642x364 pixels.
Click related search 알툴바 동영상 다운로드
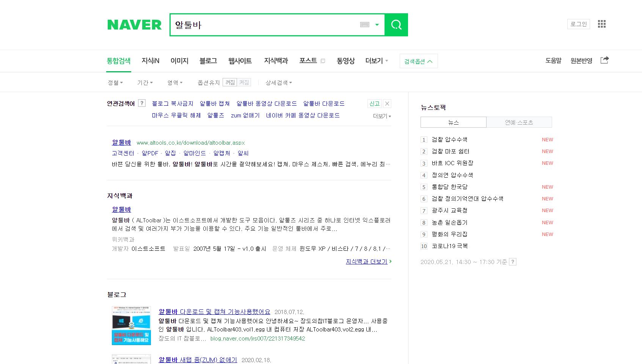click(267, 103)
